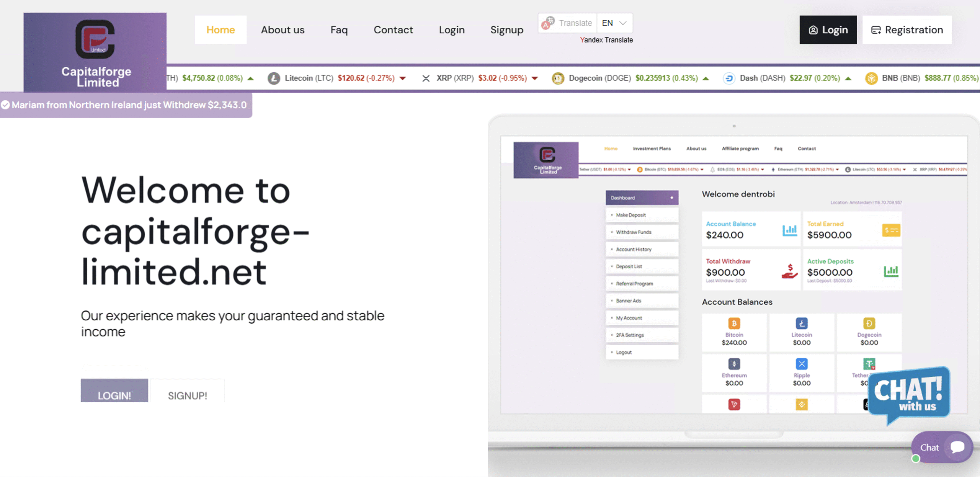Open the Contact page link

(x=393, y=30)
